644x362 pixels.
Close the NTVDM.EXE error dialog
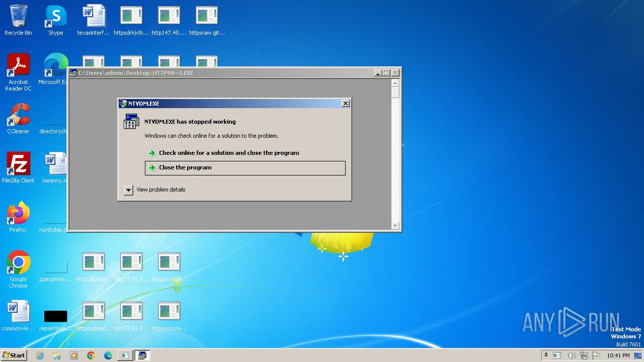tap(345, 103)
